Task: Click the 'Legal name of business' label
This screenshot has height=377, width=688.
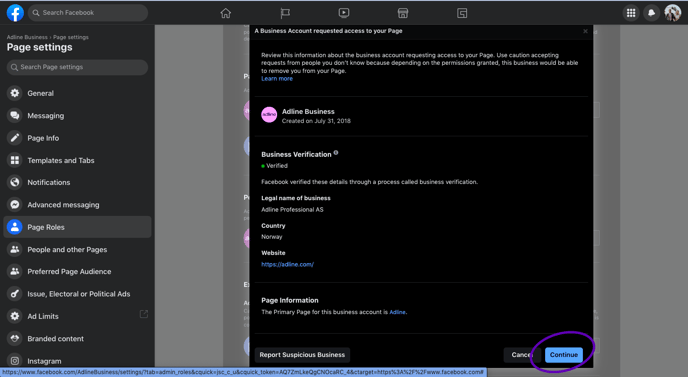Action: click(x=296, y=198)
